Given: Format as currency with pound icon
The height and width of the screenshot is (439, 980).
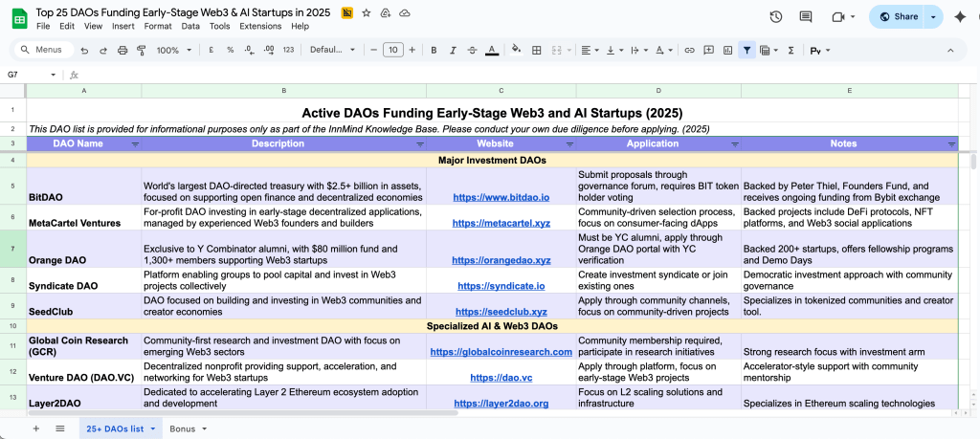Looking at the screenshot, I should (x=211, y=50).
